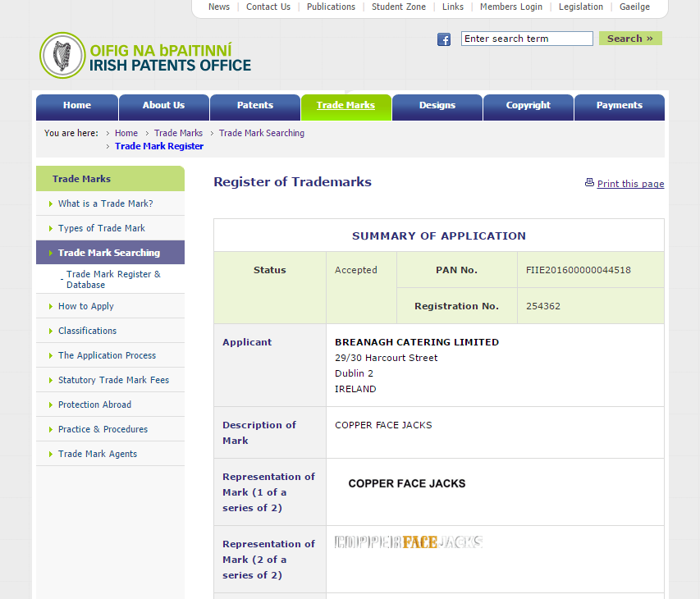
Task: Click the SUMMARY OF APPLICATION heading
Action: tap(439, 235)
